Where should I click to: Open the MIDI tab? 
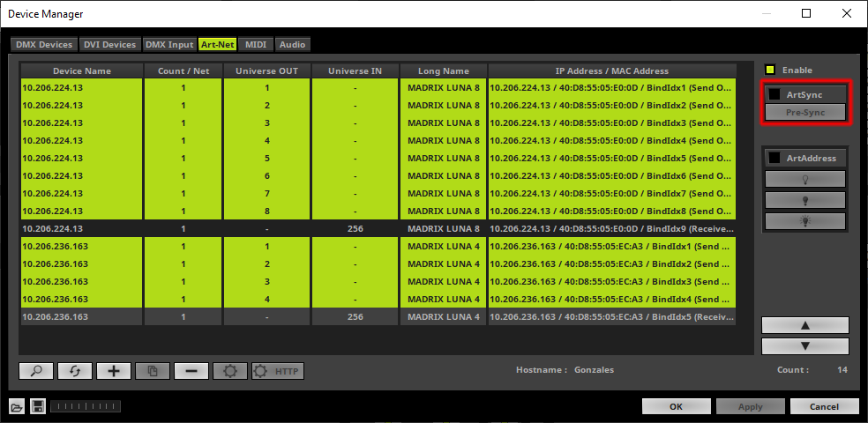256,45
